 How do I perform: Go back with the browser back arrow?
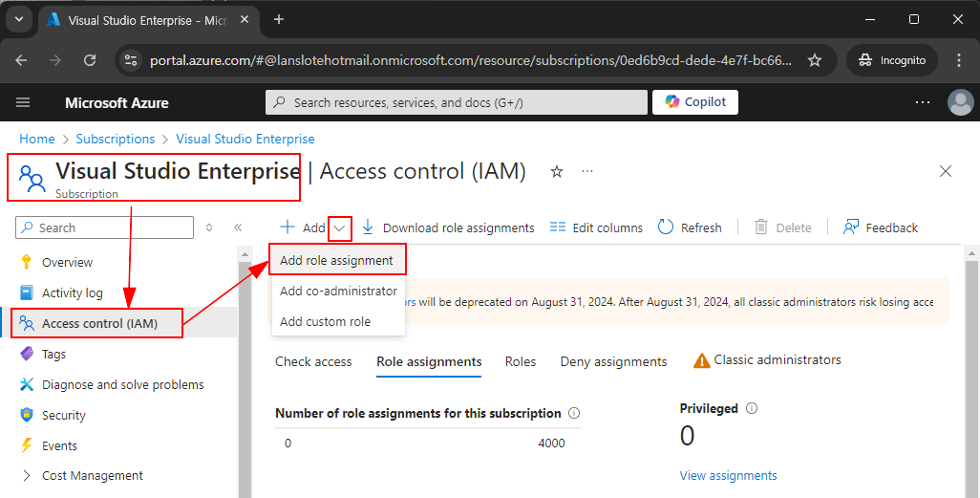[21, 60]
